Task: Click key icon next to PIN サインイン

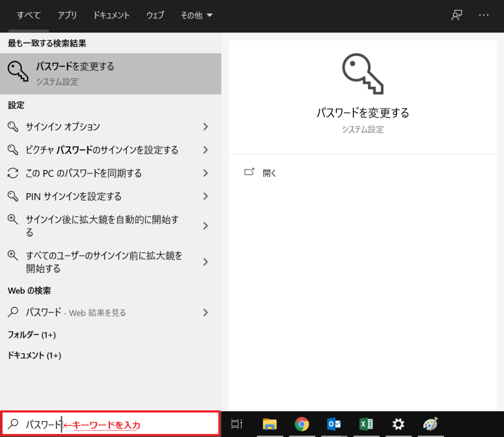Action: pos(13,196)
